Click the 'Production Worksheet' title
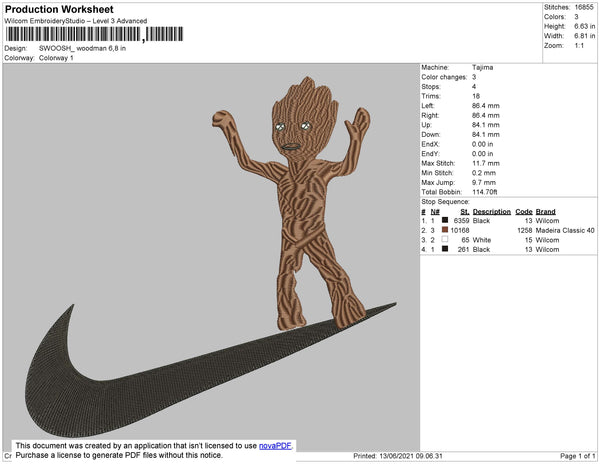The width and height of the screenshot is (600, 464). (59, 10)
